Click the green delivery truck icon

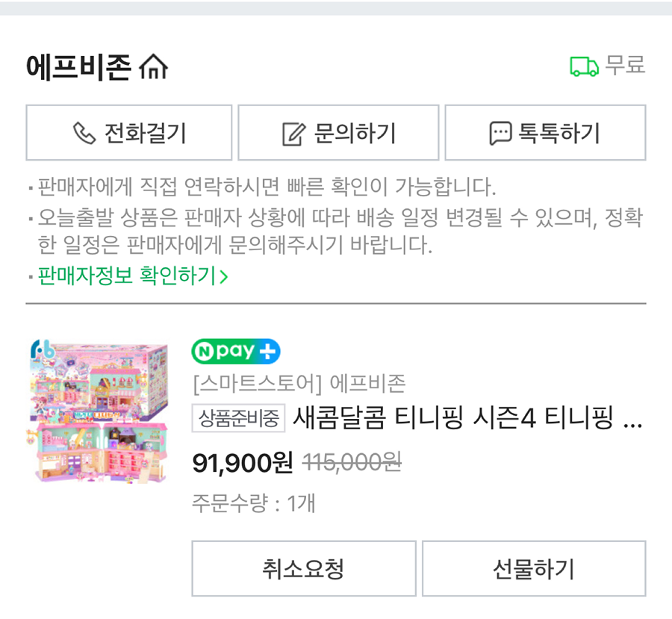pyautogui.click(x=584, y=66)
